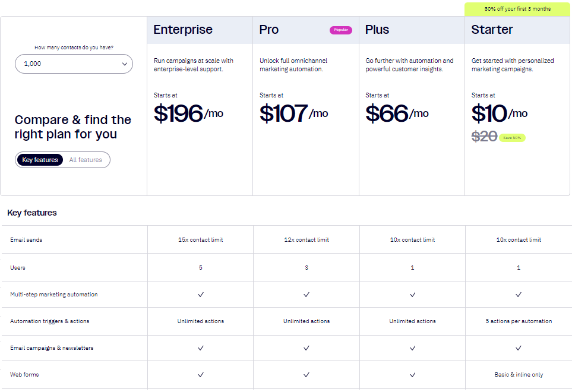The image size is (572, 392).
Task: Click the 50% off your first 3 months banner
Action: click(517, 9)
